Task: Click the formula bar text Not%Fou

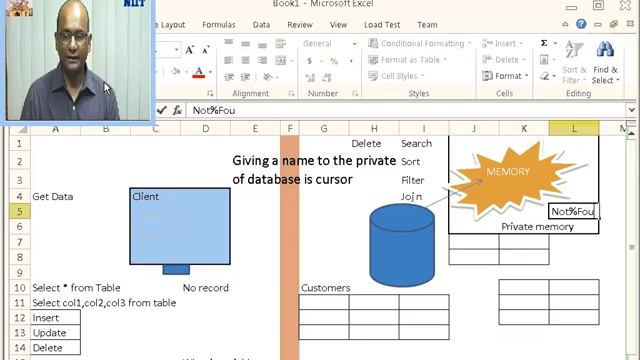Action: click(x=214, y=110)
